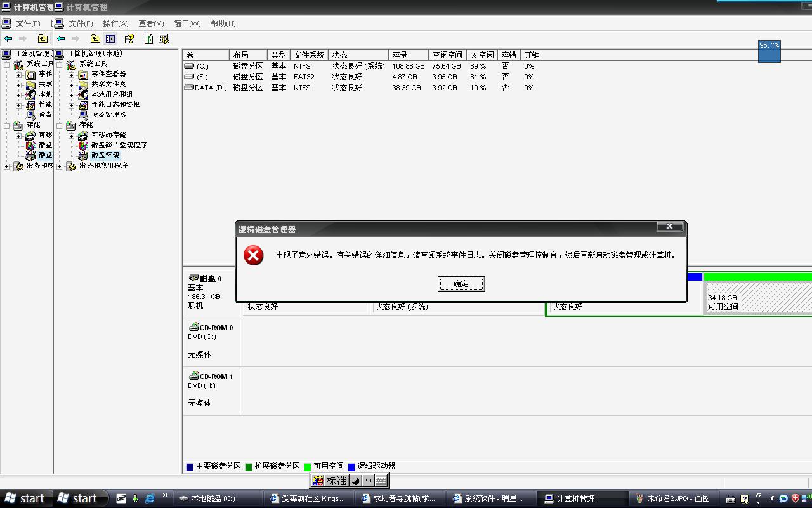
Task: Click the red shield tray icon
Action: (x=795, y=498)
